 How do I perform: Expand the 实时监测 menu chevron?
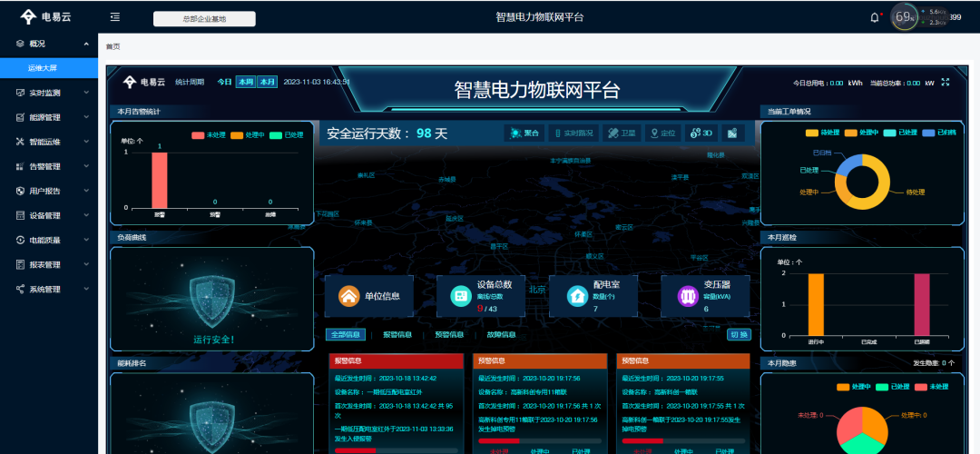[86, 93]
